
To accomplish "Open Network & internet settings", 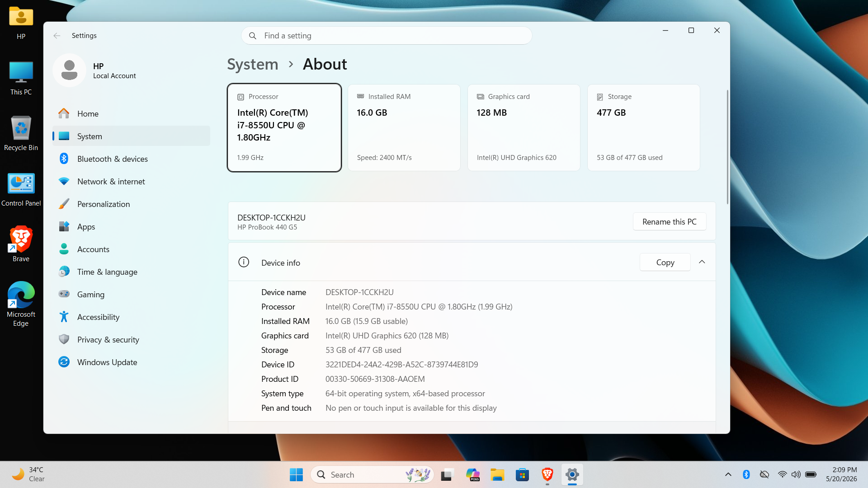I will (x=131, y=182).
